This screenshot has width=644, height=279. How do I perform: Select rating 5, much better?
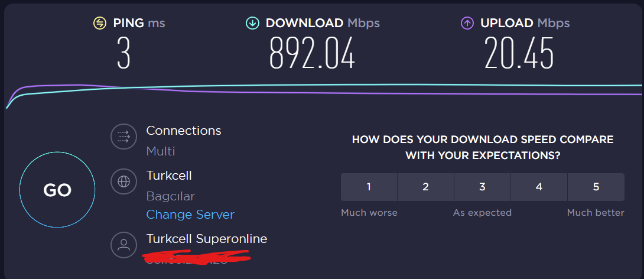(596, 187)
